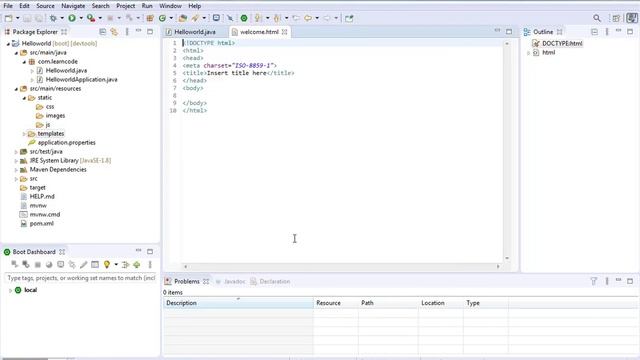640x360 pixels.
Task: Click the Search magnifier in main toolbar
Action: click(x=597, y=18)
